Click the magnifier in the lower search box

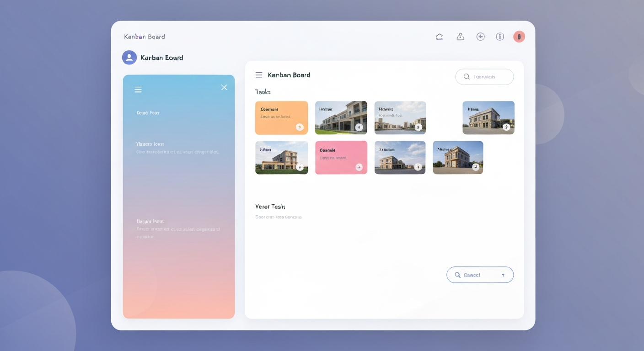point(457,275)
